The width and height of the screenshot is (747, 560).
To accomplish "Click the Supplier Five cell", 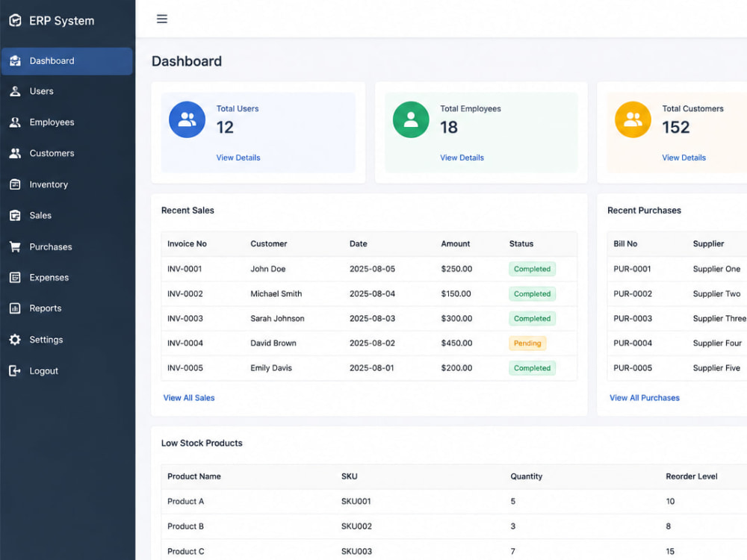I will [x=716, y=368].
